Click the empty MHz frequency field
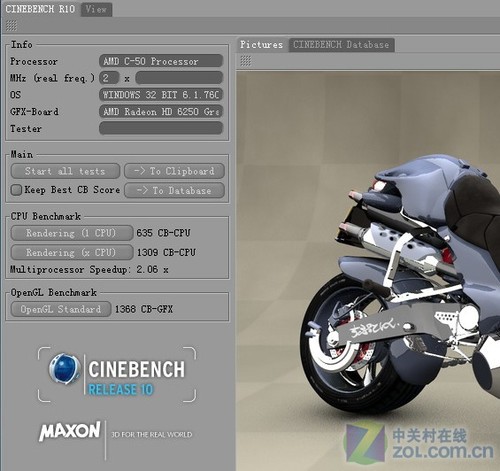The width and height of the screenshot is (500, 471). pyautogui.click(x=179, y=78)
